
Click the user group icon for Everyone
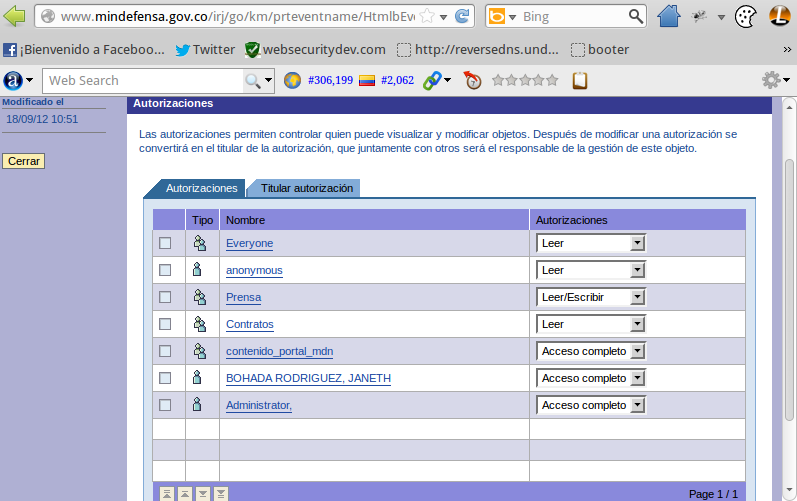[200, 243]
